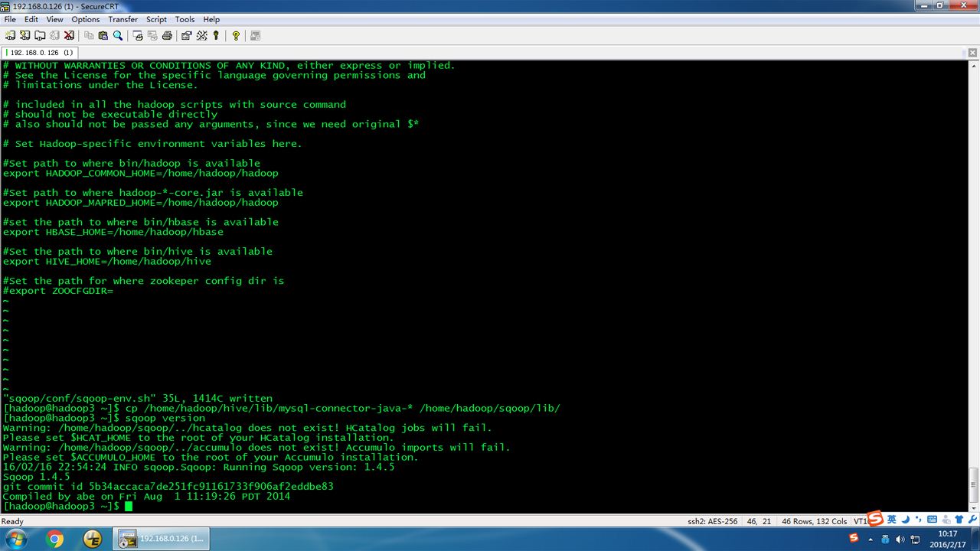Click the Sogou S logo on IME bar
Image resolution: width=980 pixels, height=551 pixels.
pyautogui.click(x=876, y=519)
